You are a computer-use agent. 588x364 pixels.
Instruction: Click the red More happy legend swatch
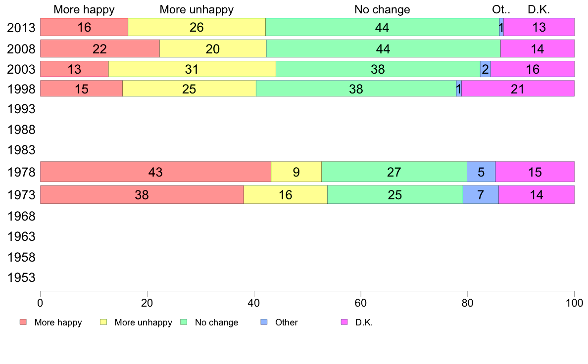coord(23,322)
